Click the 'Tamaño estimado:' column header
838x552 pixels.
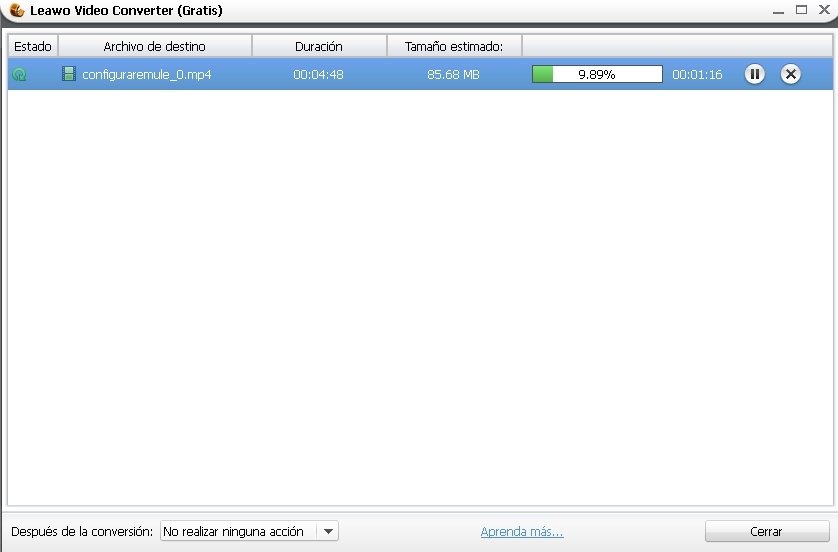(x=454, y=46)
